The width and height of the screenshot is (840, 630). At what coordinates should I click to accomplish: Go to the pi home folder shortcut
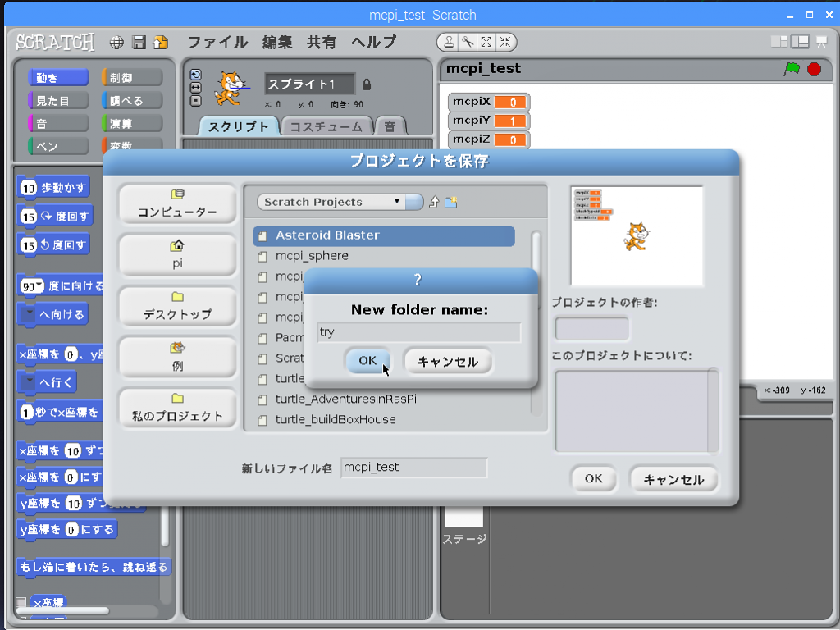click(x=177, y=255)
